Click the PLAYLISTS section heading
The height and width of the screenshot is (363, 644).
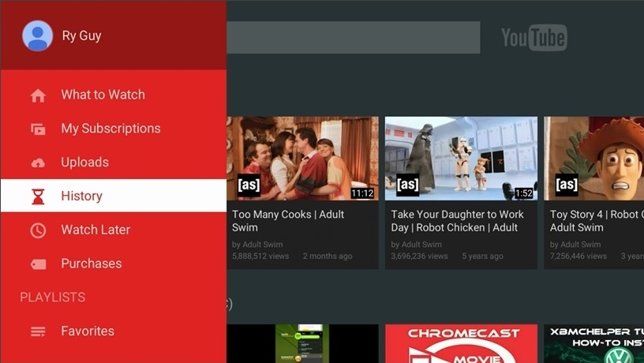(x=53, y=297)
